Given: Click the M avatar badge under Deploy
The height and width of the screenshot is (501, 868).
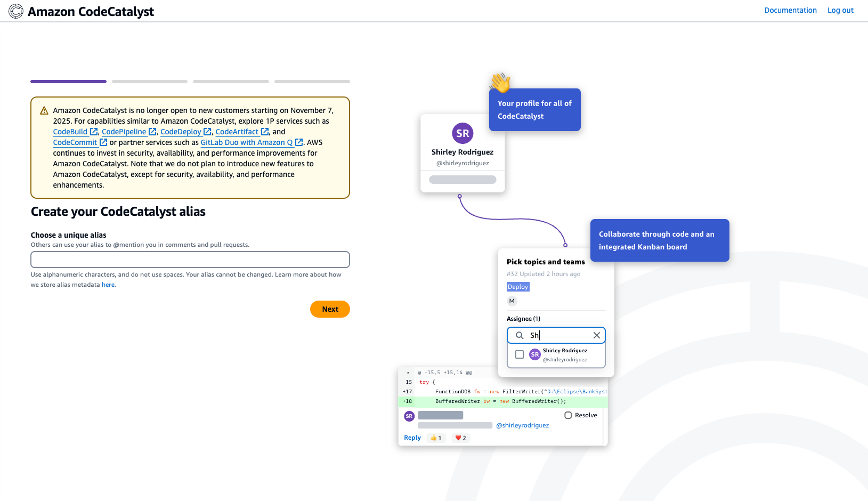Looking at the screenshot, I should (x=512, y=301).
